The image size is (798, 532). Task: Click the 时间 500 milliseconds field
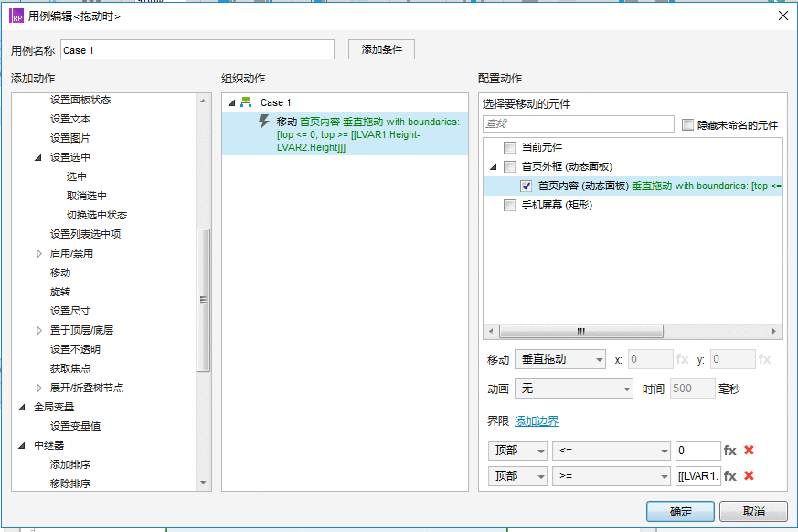click(x=692, y=389)
